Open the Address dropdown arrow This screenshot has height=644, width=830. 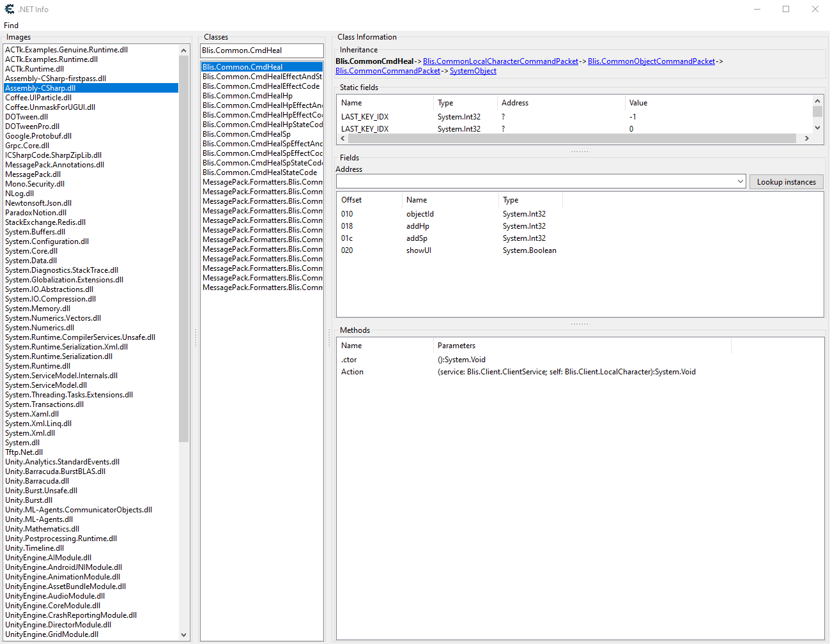point(740,182)
